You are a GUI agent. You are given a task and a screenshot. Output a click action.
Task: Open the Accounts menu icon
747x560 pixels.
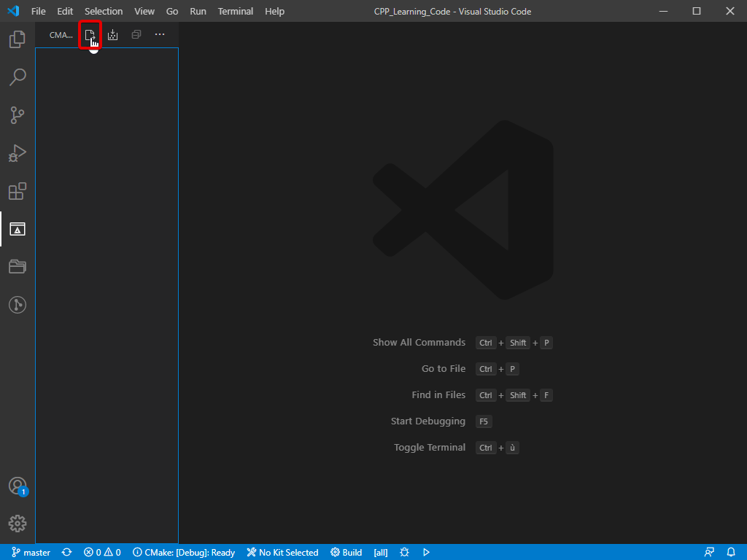pos(18,486)
